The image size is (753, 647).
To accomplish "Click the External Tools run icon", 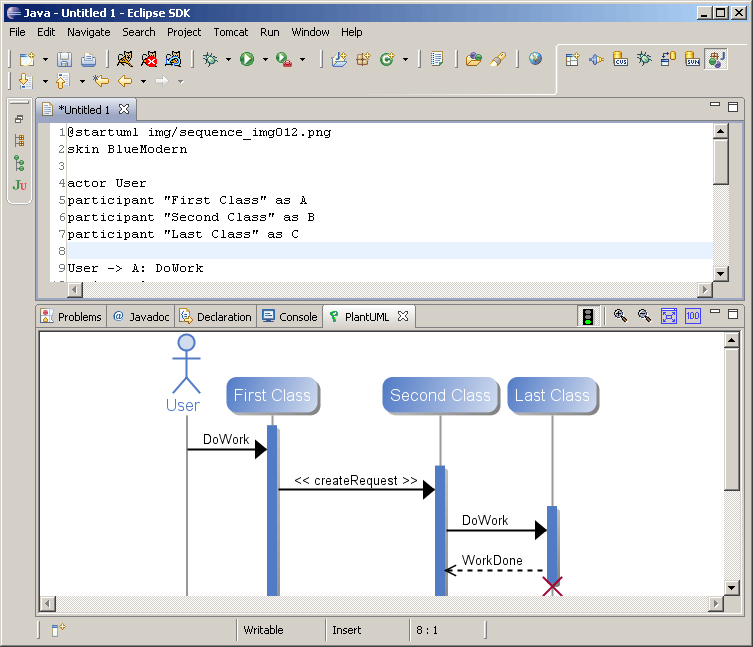I will coord(284,59).
